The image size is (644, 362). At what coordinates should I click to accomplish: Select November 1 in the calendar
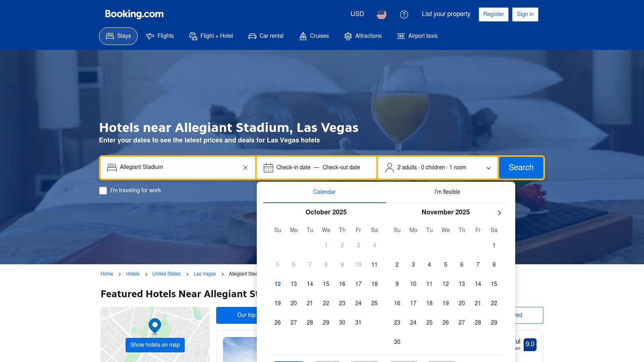(x=494, y=245)
